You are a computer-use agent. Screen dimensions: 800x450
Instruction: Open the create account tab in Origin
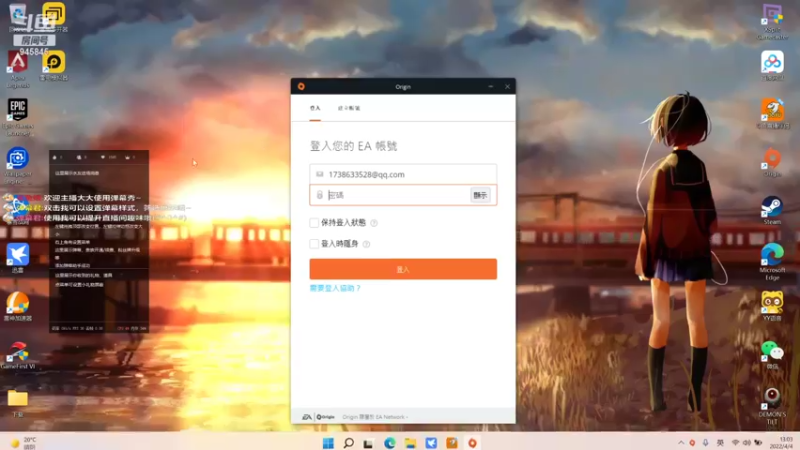(349, 108)
